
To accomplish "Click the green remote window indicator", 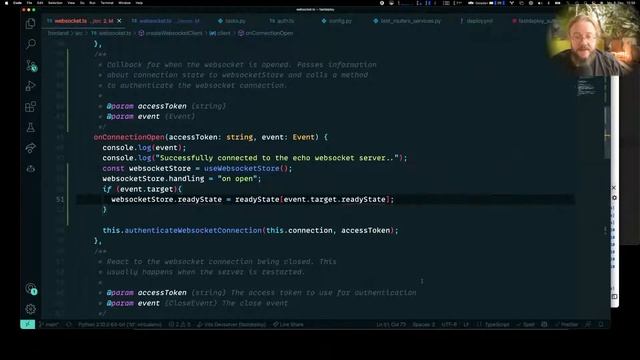I will pos(27,324).
